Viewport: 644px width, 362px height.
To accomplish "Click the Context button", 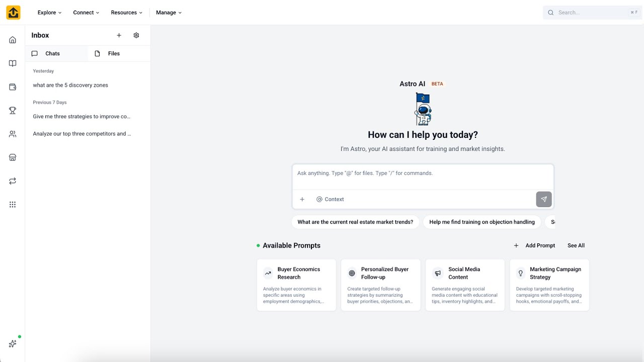I will [330, 199].
